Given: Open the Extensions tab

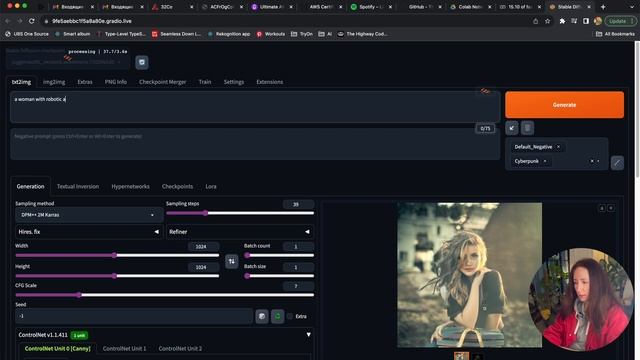Looking at the screenshot, I should (x=270, y=82).
